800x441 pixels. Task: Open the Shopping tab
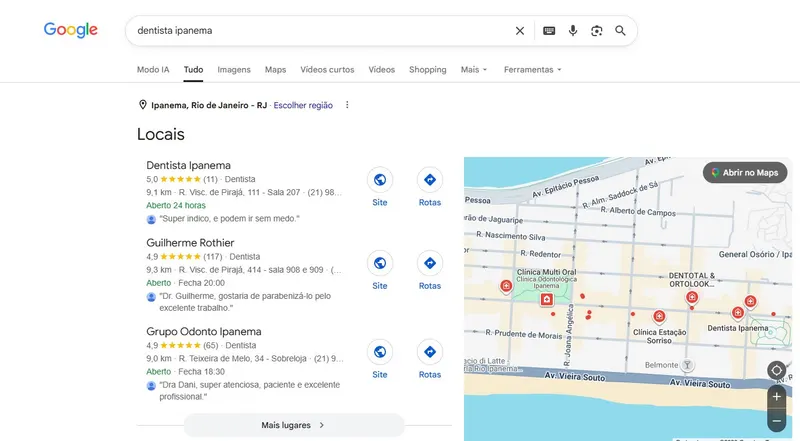pyautogui.click(x=428, y=69)
